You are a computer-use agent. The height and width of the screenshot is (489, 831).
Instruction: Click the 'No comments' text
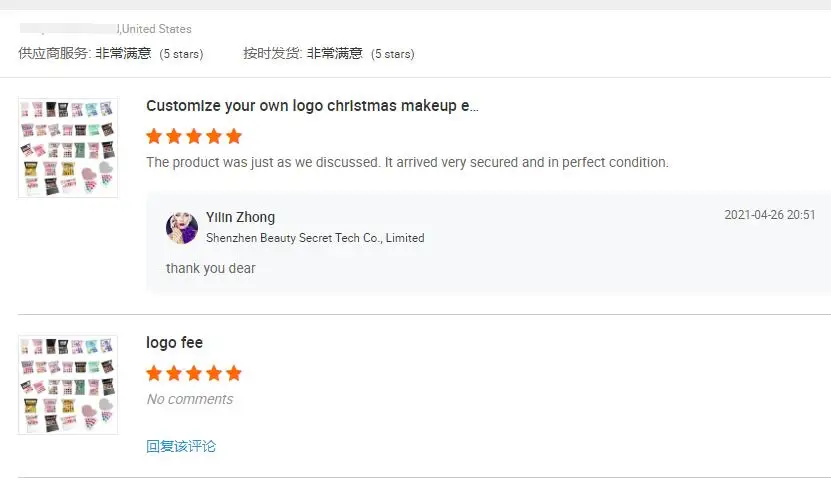(x=189, y=399)
